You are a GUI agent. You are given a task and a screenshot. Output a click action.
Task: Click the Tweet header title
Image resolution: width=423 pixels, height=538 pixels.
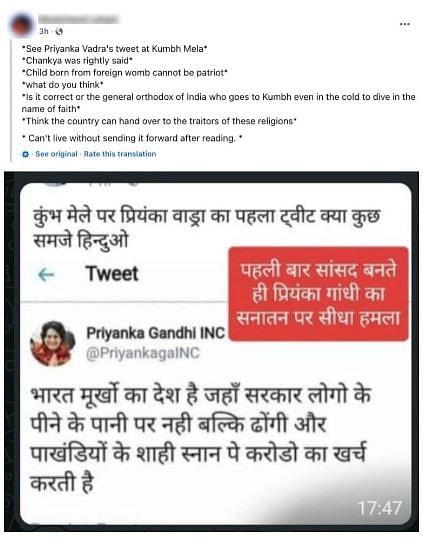(x=112, y=273)
